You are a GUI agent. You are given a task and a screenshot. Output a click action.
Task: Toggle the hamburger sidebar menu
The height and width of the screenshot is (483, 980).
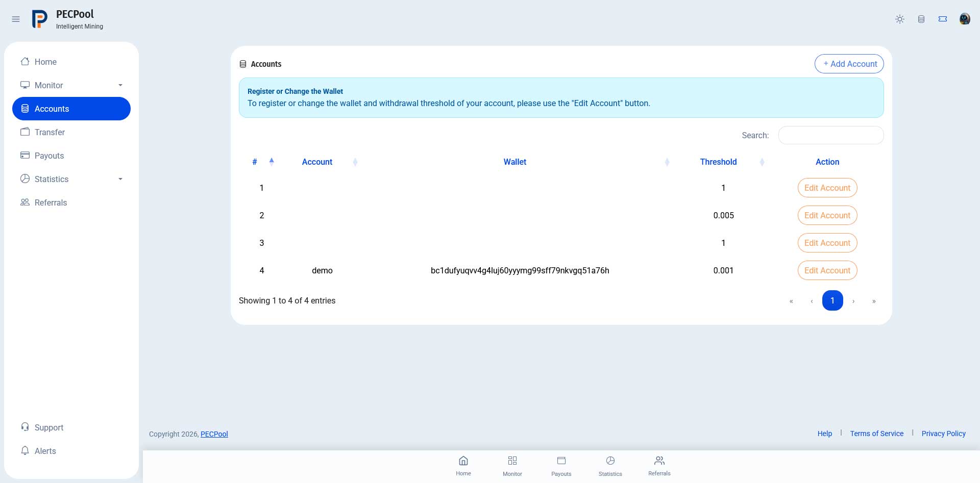coord(16,19)
